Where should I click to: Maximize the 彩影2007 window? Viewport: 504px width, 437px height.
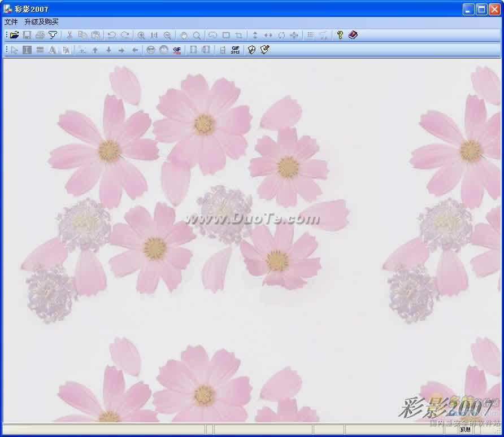pos(481,9)
